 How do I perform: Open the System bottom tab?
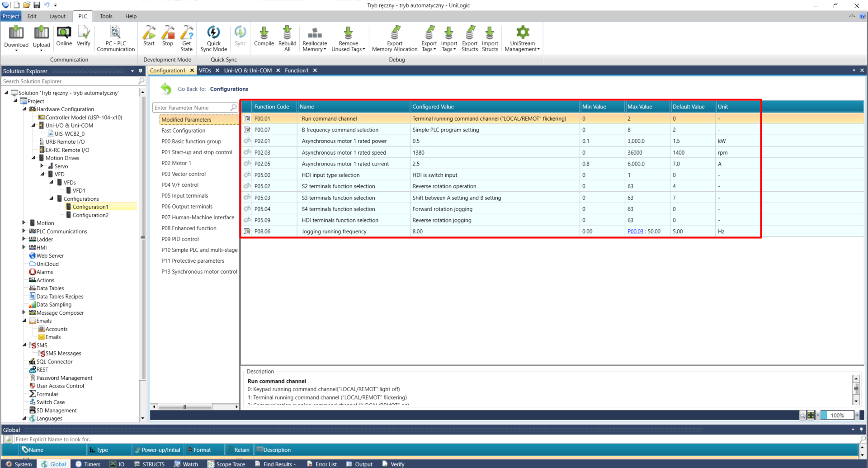point(19,464)
